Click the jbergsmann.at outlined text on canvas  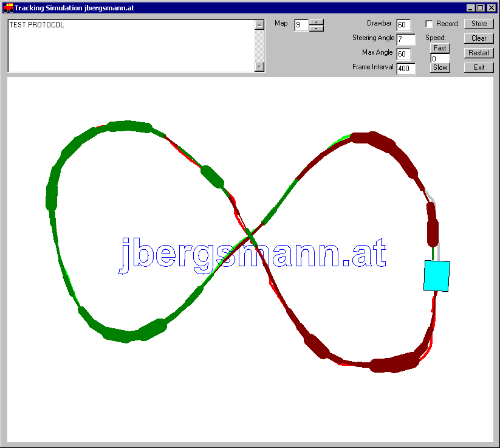click(252, 255)
